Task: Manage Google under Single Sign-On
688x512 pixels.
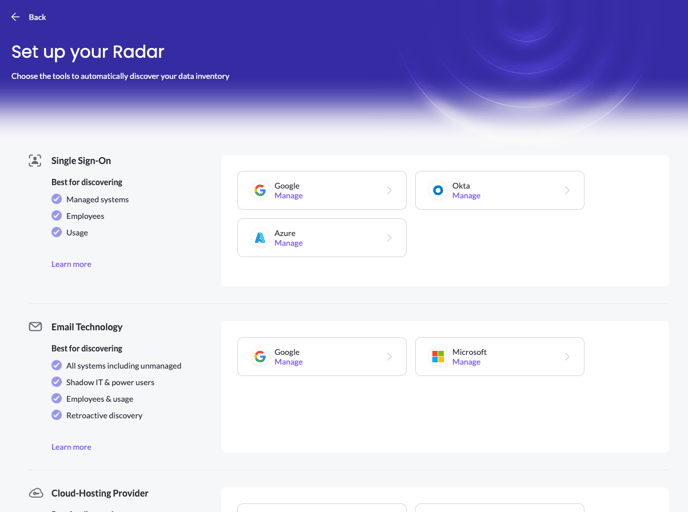Action: (x=288, y=196)
